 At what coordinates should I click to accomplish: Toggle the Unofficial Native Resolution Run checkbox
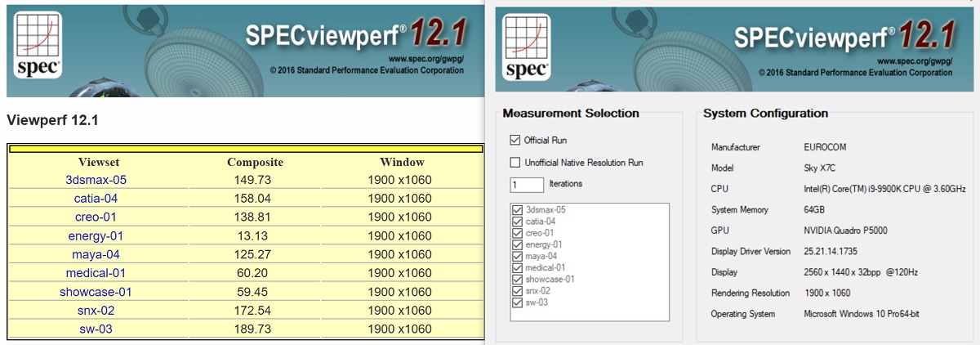(515, 163)
